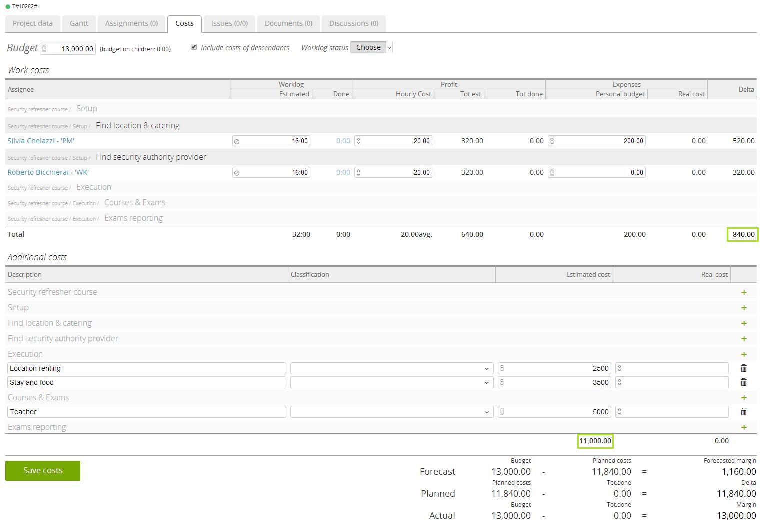Click additional costs total 11,000.00
768x532 pixels.
(x=595, y=441)
